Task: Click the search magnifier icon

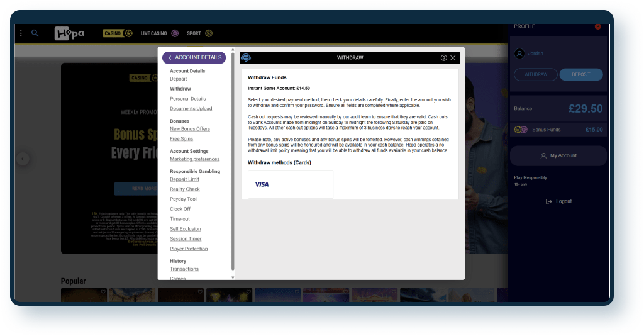Action: [x=35, y=33]
